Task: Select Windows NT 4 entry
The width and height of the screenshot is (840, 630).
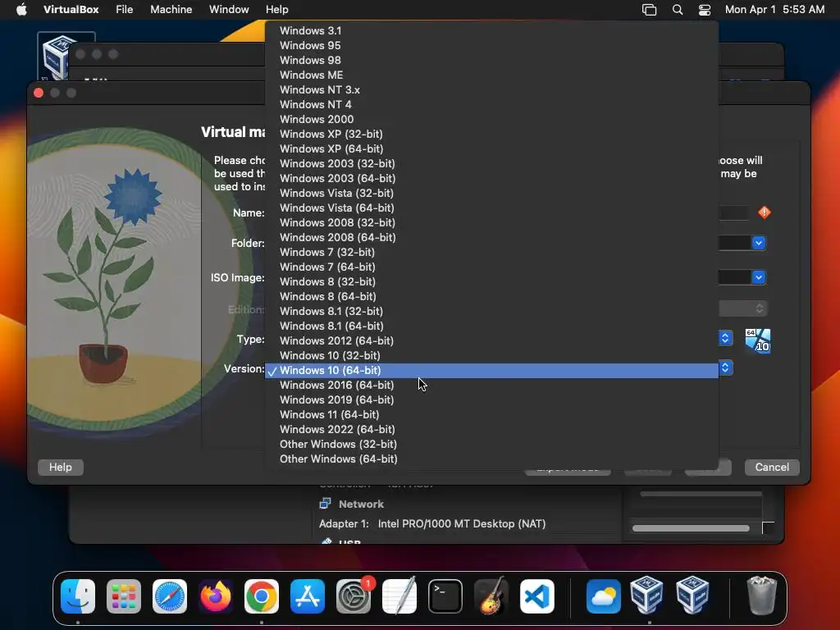Action: tap(491, 104)
